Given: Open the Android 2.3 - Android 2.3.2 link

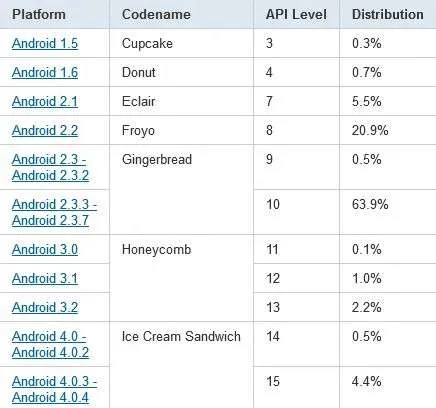Looking at the screenshot, I should pos(50,167).
